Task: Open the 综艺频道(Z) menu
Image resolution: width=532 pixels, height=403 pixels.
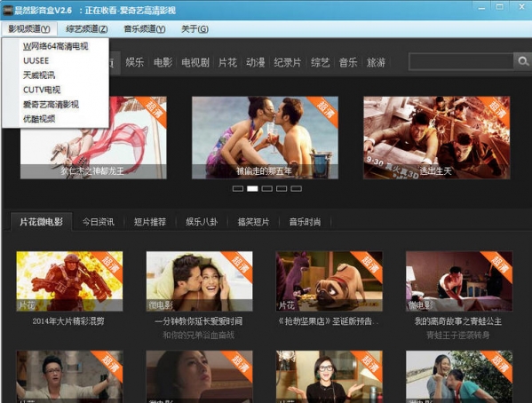Action: [x=87, y=28]
